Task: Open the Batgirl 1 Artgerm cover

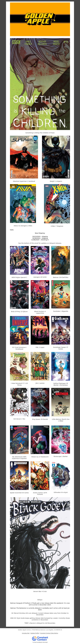Action: 56,157
